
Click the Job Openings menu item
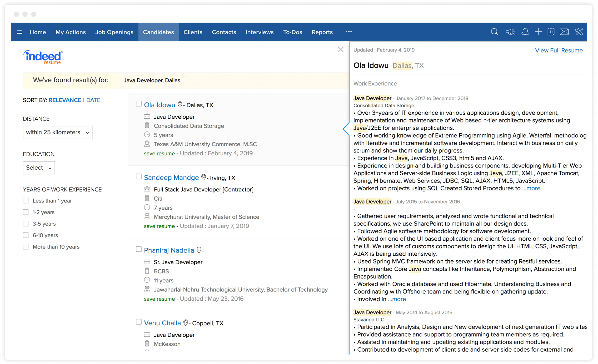(114, 32)
